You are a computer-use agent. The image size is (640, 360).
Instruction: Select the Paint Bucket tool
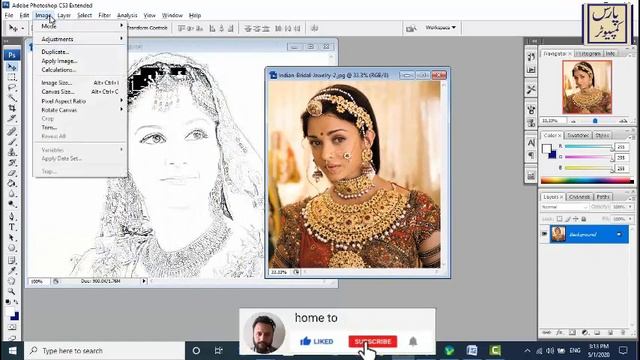click(12, 183)
